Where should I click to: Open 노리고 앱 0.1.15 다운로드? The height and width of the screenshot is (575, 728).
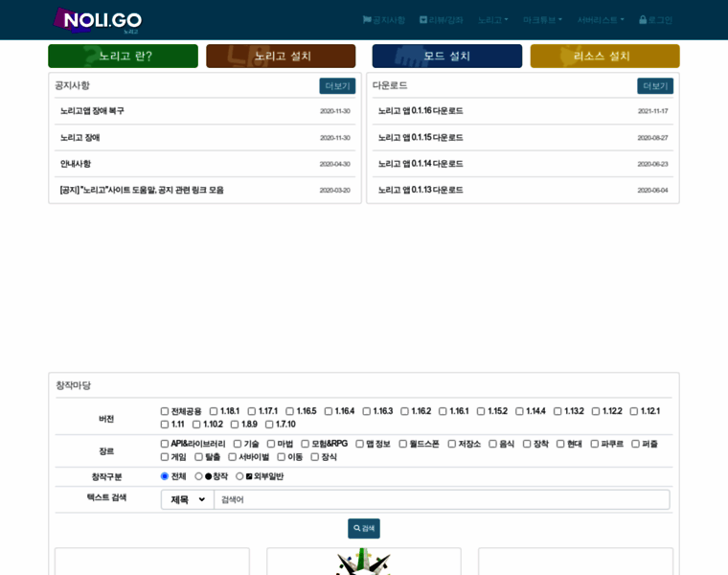tap(421, 137)
